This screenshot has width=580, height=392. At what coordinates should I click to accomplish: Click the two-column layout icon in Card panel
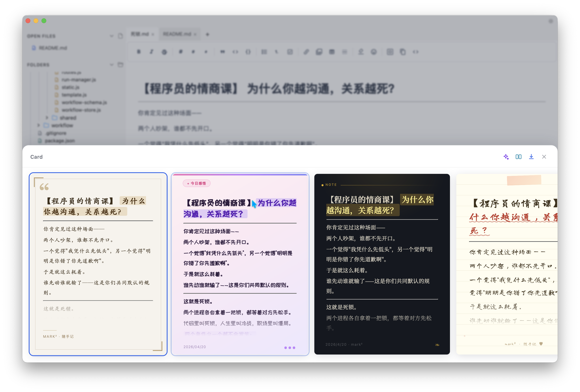pos(518,157)
